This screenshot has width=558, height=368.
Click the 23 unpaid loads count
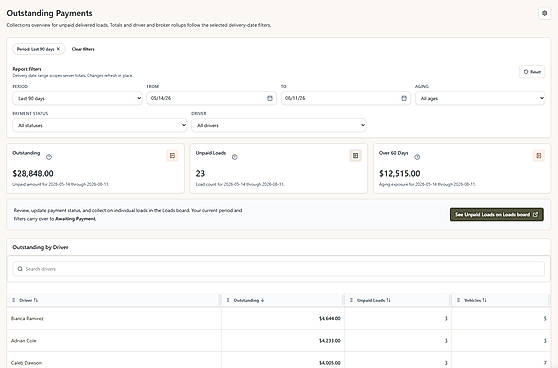tap(200, 174)
